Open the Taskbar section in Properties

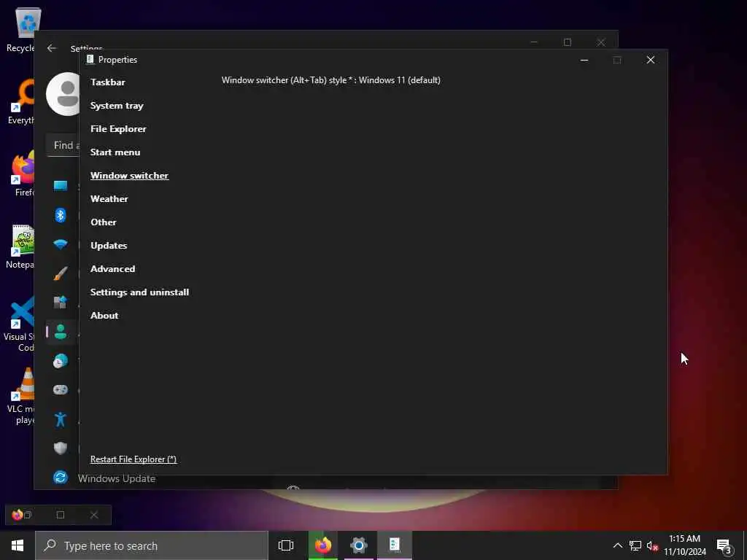click(x=108, y=82)
